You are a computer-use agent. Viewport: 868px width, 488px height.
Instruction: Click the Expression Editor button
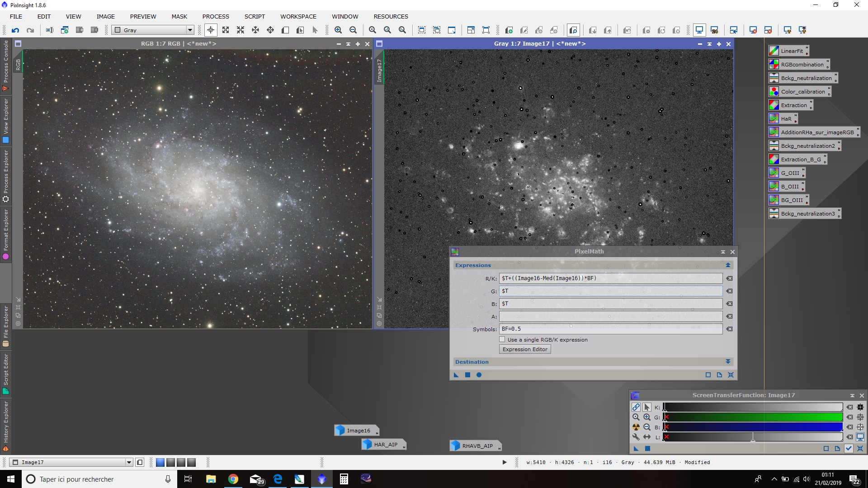pyautogui.click(x=525, y=349)
